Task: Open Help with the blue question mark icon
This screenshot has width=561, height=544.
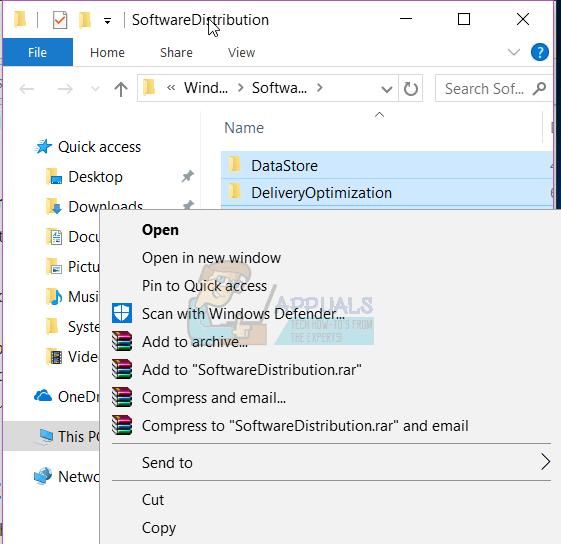Action: 540,53
